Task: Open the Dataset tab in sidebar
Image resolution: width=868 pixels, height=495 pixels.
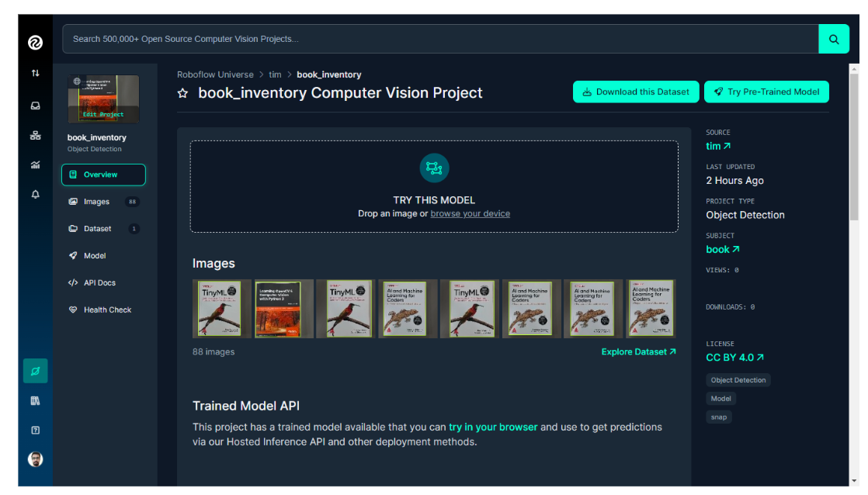Action: click(x=103, y=228)
